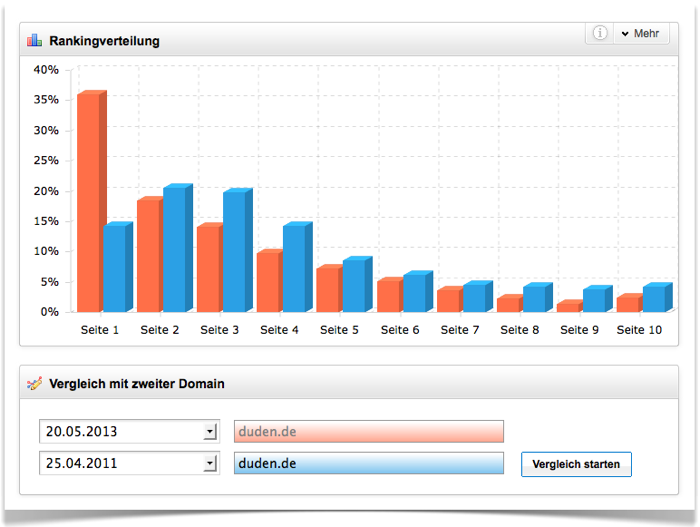Click the orange bar for Seite 2

click(x=149, y=255)
